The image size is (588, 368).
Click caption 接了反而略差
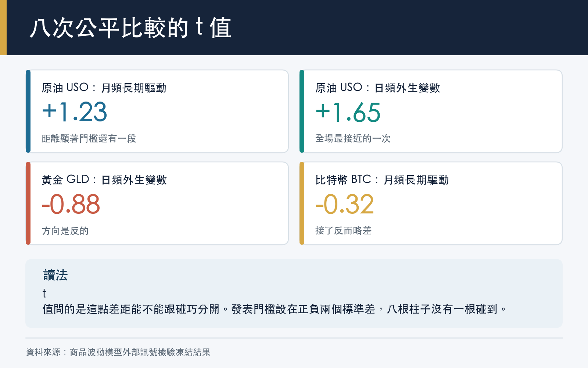click(x=344, y=230)
